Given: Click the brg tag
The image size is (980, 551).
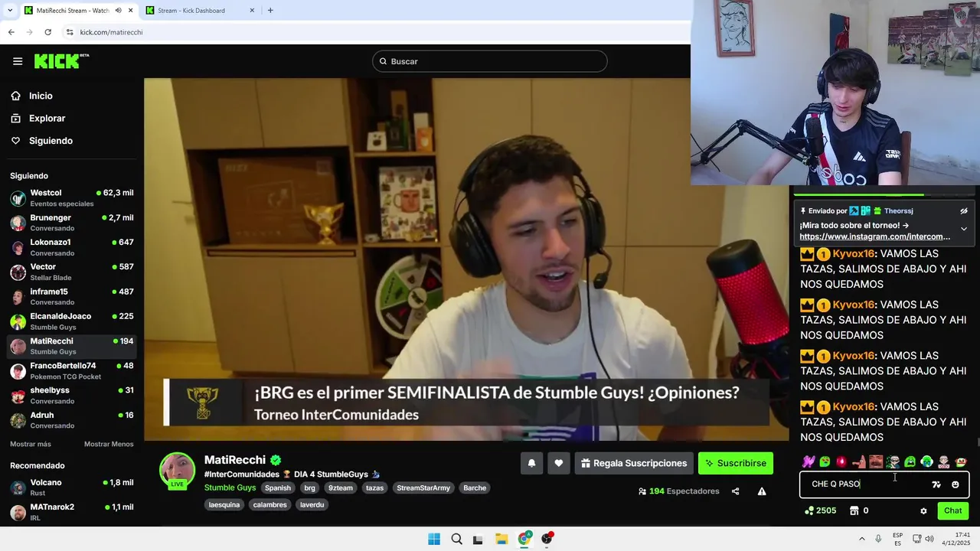Looking at the screenshot, I should [309, 488].
